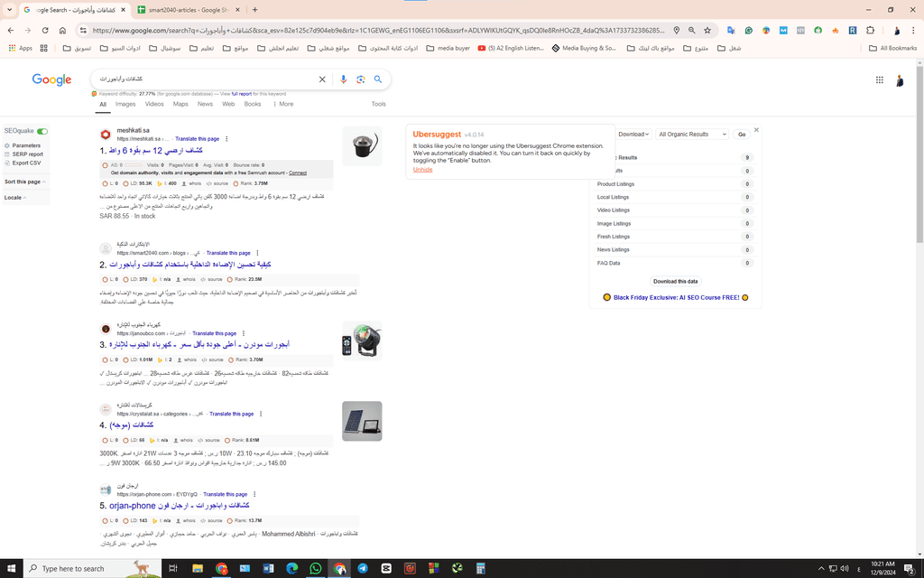Open the Extensions puzzle menu
The height and width of the screenshot is (578, 924).
click(x=871, y=30)
